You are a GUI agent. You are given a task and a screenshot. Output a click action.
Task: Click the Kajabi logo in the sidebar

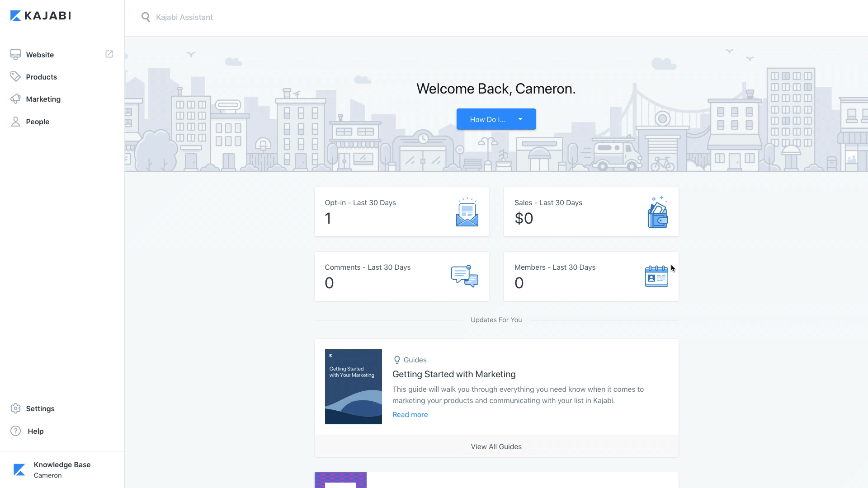tap(40, 16)
